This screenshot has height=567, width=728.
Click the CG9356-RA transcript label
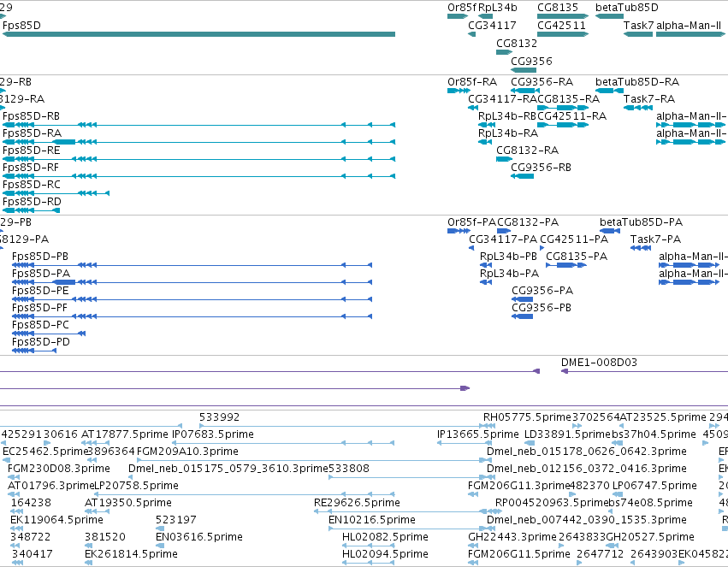[x=542, y=82]
